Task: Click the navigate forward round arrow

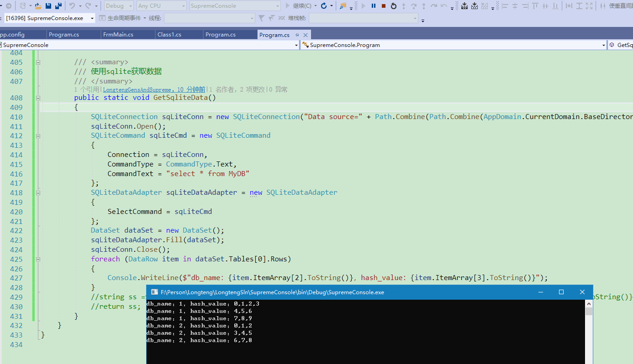Action: (8, 6)
